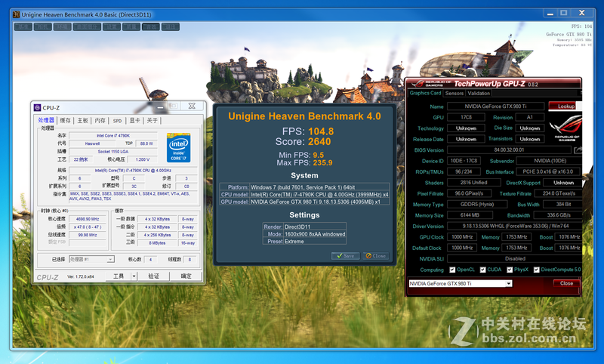Click the Lookup button in GPU-Z
The width and height of the screenshot is (604, 364).
click(x=565, y=106)
